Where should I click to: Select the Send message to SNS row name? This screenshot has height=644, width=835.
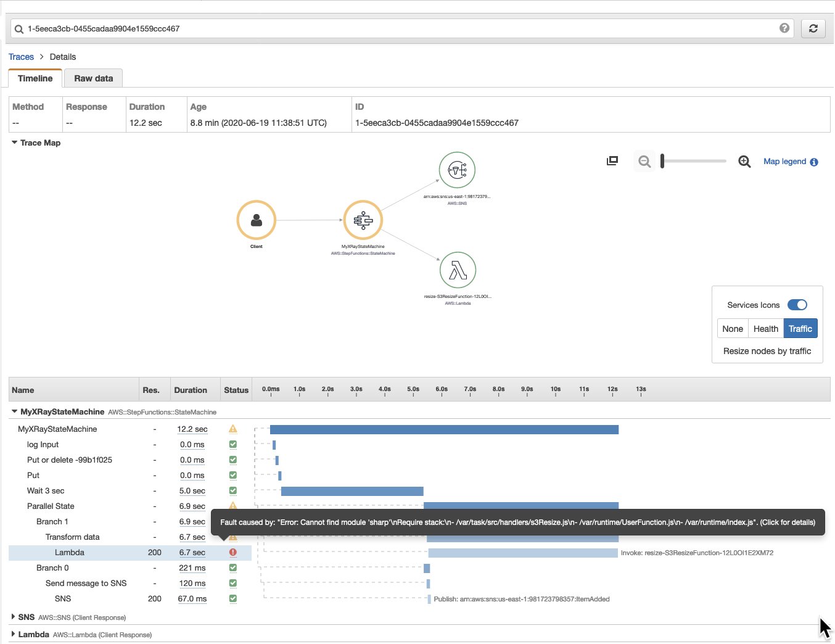click(86, 583)
